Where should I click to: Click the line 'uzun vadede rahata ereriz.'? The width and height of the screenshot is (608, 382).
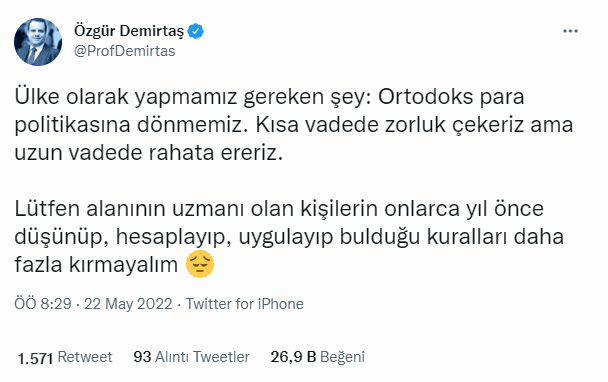(149, 153)
